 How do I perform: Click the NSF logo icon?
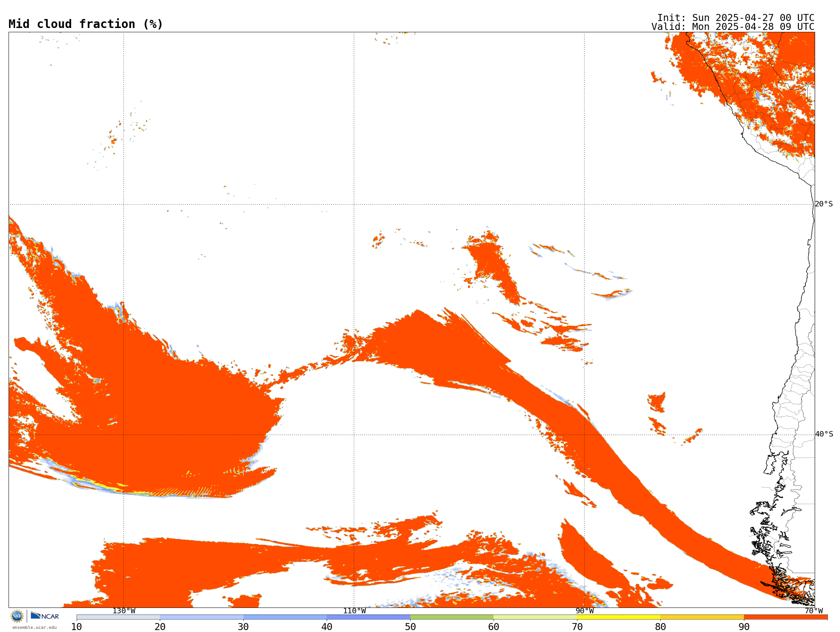coord(17,616)
